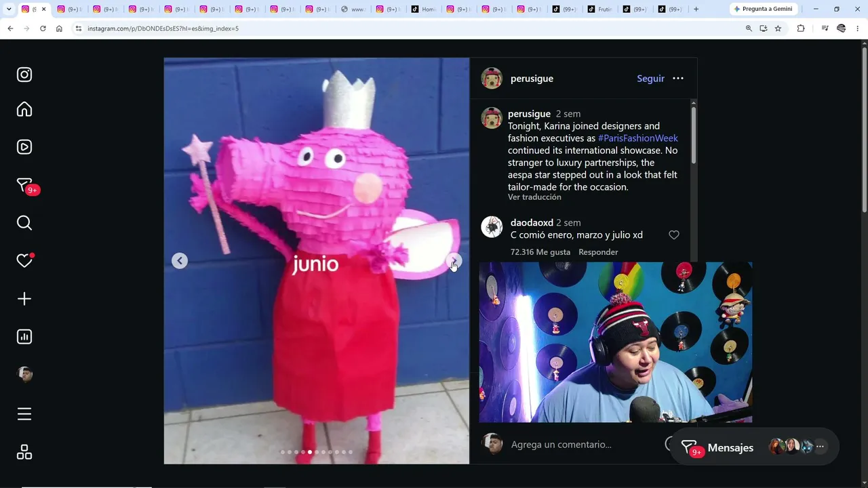The width and height of the screenshot is (868, 488).
Task: Go back to the previous page
Action: click(10, 28)
